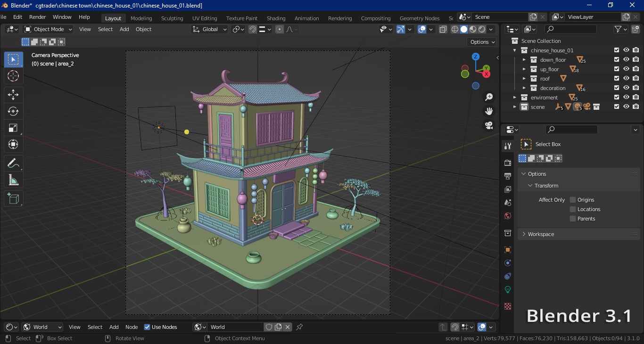Click New Collection icon in outliner header
644x344 pixels.
pos(636,29)
